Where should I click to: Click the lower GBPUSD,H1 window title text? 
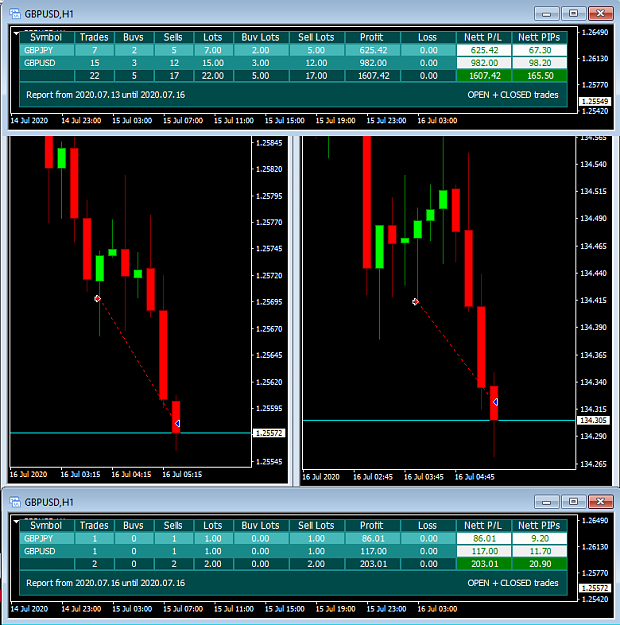click(x=49, y=502)
